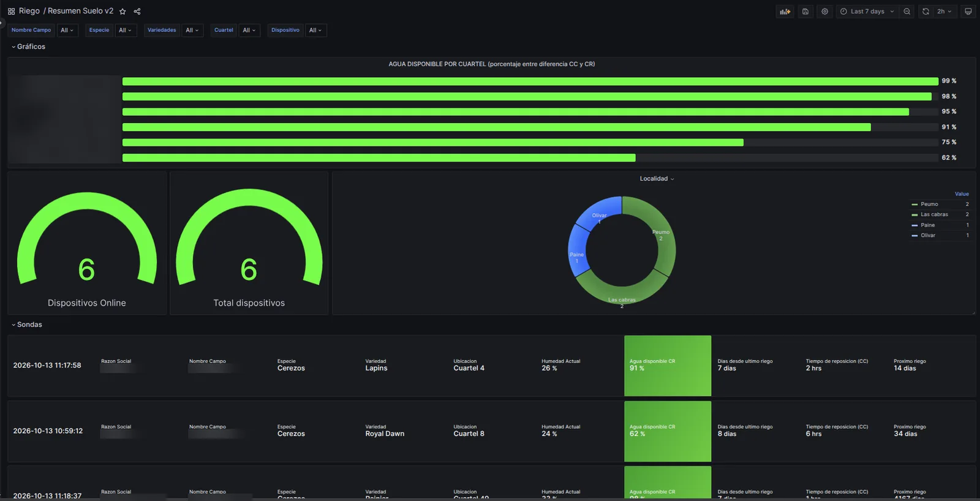
Task: Click Proximo riego 34 dias value
Action: 905,434
